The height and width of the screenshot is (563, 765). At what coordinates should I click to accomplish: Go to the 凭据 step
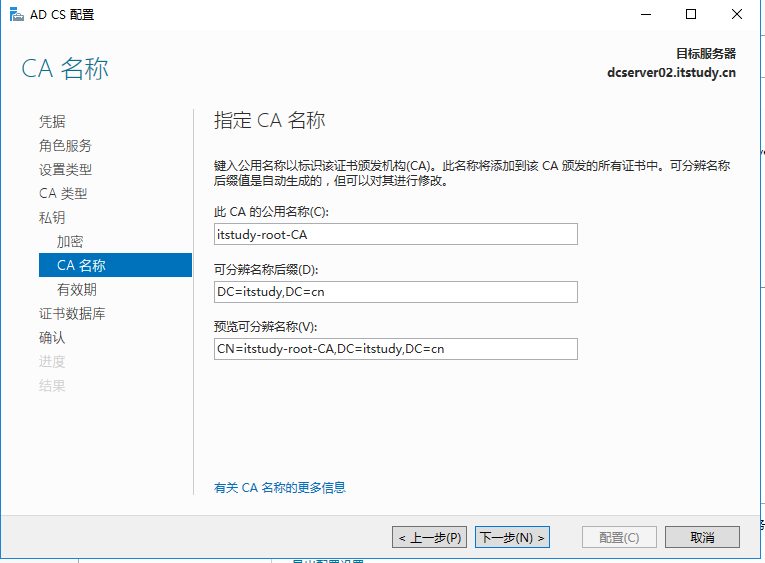[52, 121]
